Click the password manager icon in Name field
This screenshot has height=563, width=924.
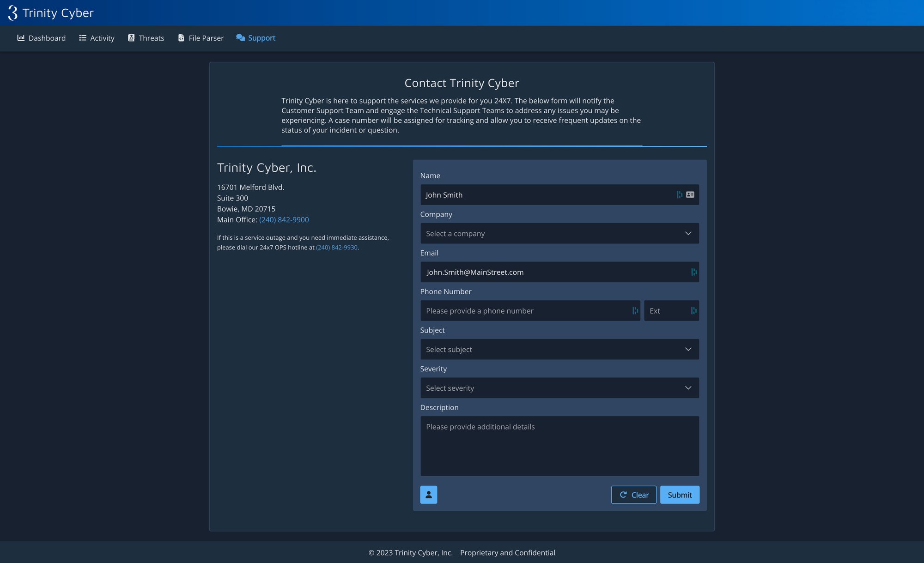point(680,195)
